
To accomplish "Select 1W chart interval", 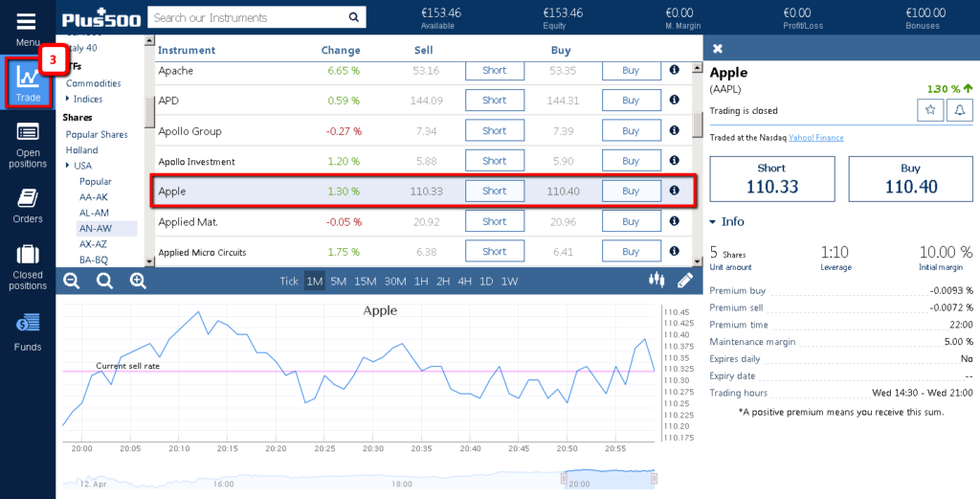I will [x=509, y=282].
